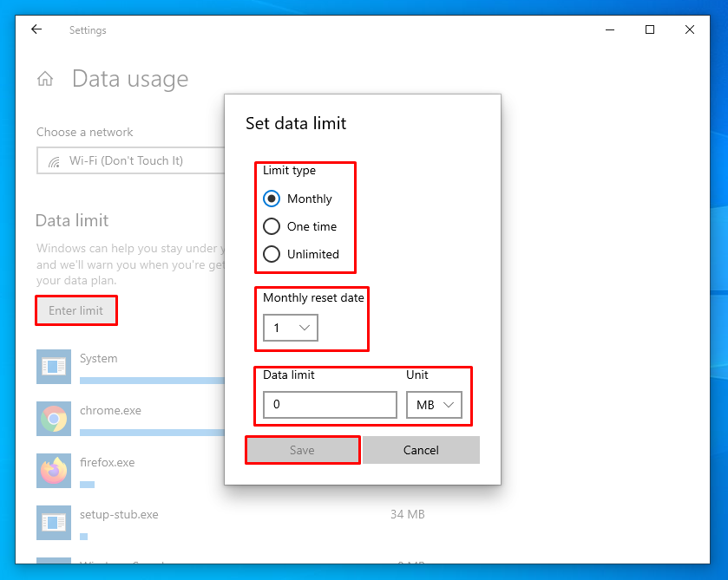The height and width of the screenshot is (580, 728).
Task: Select the One time limit type
Action: point(300,226)
